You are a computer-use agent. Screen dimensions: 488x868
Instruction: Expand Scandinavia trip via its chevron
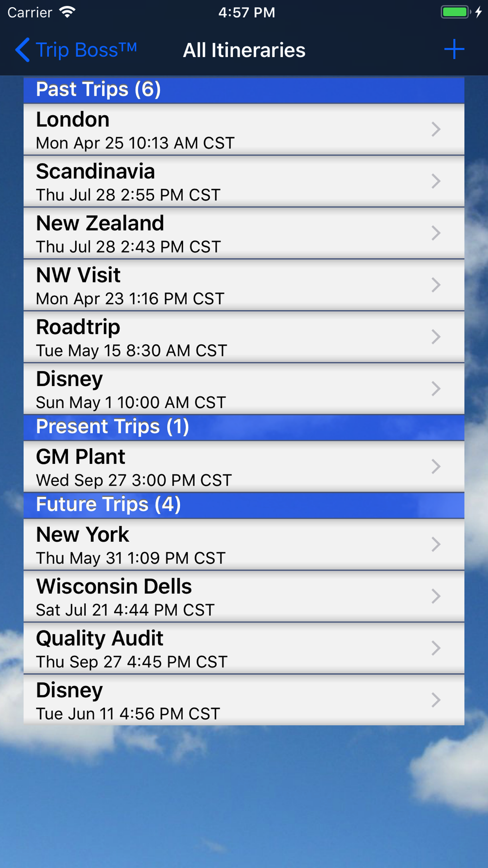pos(436,182)
